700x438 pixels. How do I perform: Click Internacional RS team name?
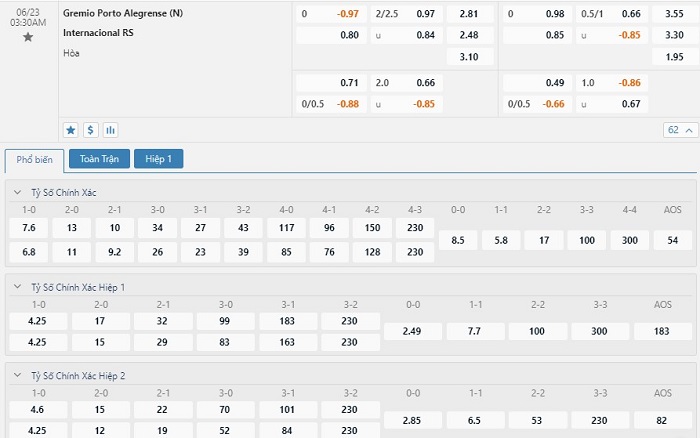[x=98, y=33]
